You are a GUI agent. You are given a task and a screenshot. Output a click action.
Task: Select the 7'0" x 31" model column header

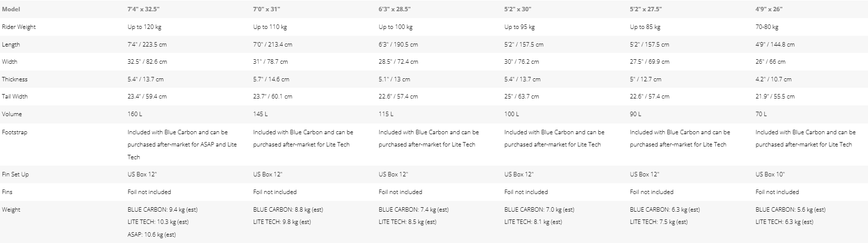pyautogui.click(x=266, y=9)
